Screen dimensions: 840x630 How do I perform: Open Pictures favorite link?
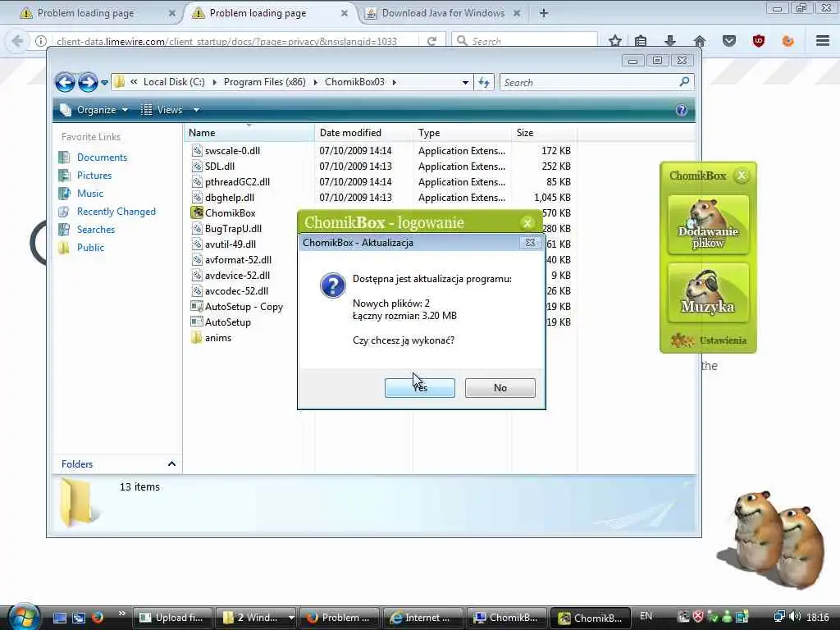[94, 176]
